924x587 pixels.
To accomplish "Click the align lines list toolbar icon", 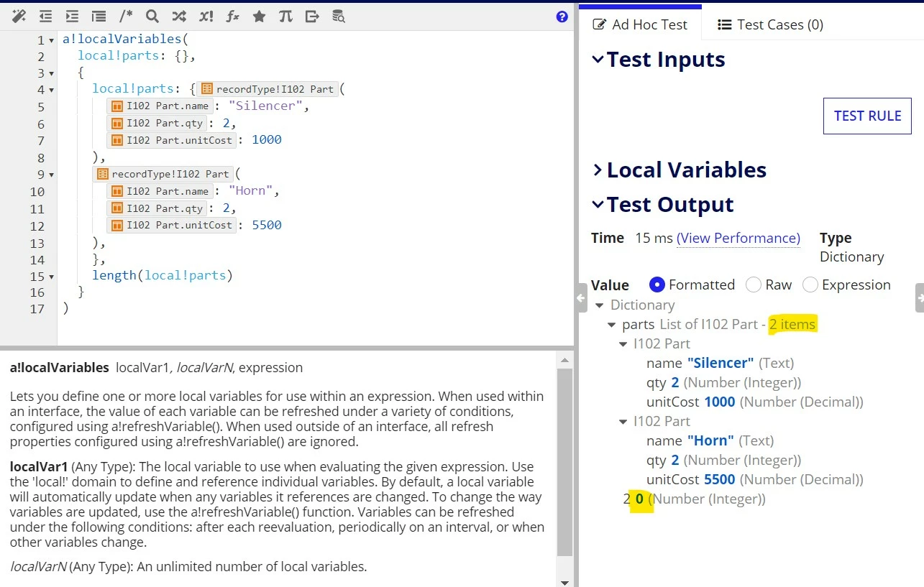I will coord(99,16).
